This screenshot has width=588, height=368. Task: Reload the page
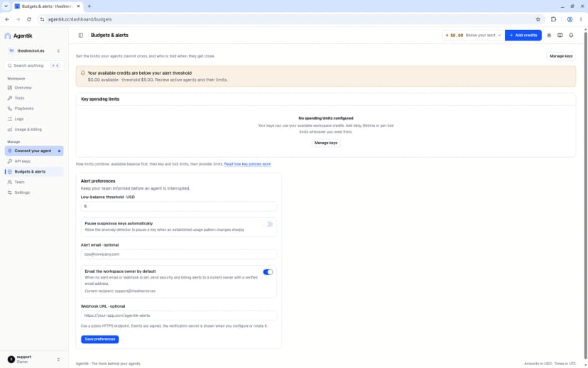tap(29, 19)
